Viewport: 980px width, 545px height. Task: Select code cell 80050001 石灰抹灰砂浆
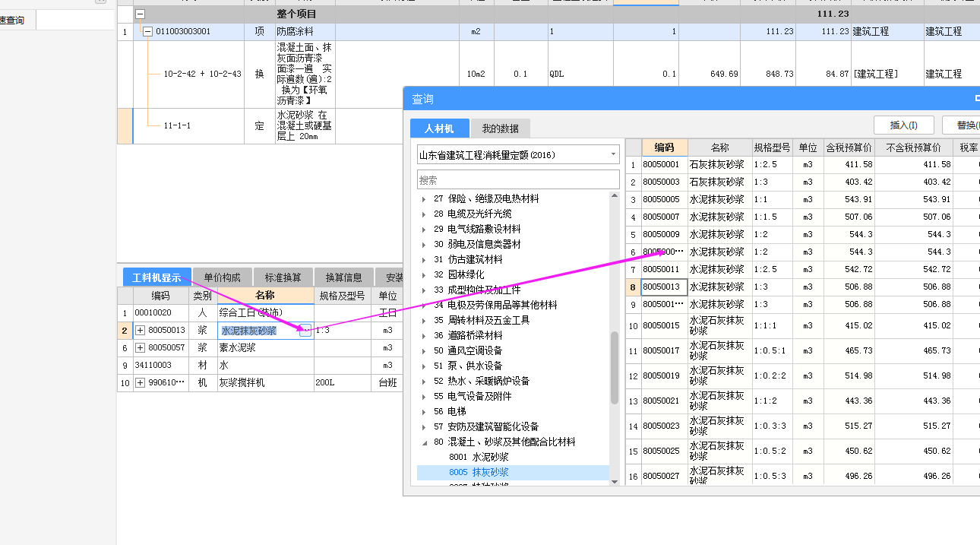click(x=664, y=165)
